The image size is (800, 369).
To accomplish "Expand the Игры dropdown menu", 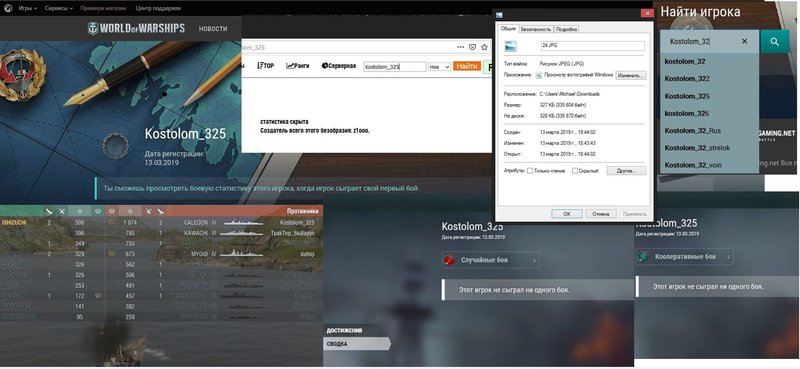I will pos(28,9).
